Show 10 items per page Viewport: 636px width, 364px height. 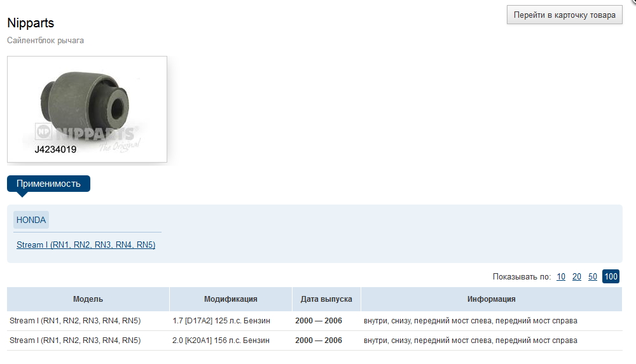[560, 276]
